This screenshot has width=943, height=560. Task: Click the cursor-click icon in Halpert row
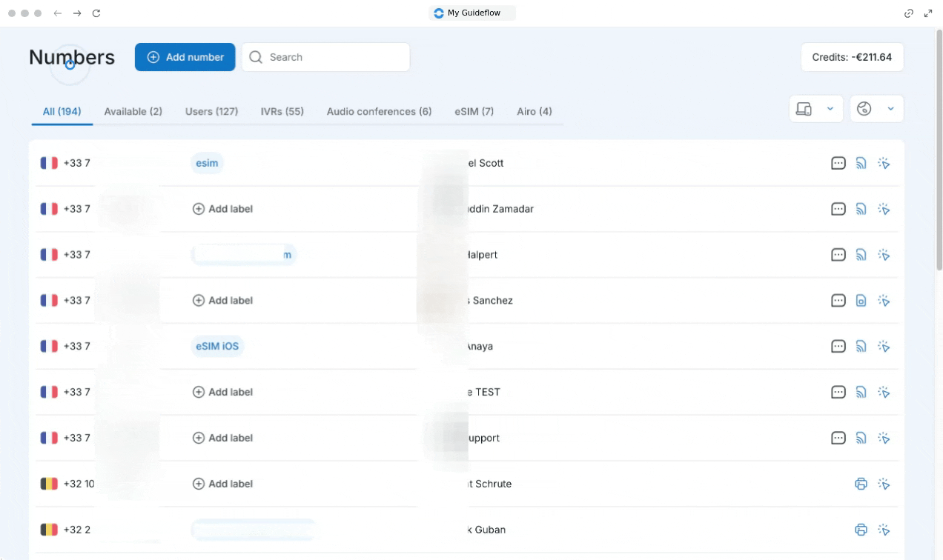point(884,255)
